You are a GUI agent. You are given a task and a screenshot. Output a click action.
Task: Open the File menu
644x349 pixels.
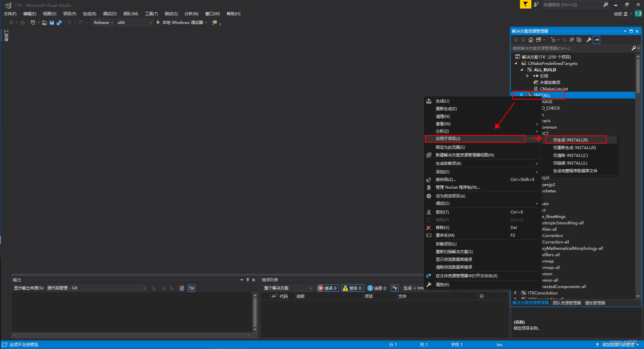click(x=10, y=14)
